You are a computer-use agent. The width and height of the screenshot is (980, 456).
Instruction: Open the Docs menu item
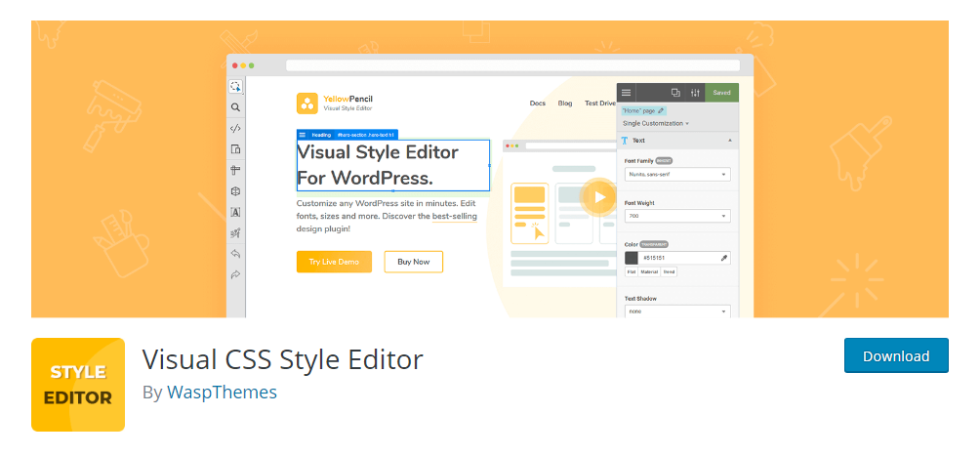pyautogui.click(x=538, y=104)
